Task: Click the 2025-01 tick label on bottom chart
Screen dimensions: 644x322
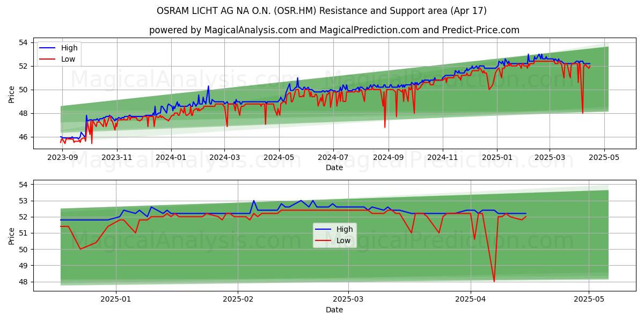Action: point(116,301)
